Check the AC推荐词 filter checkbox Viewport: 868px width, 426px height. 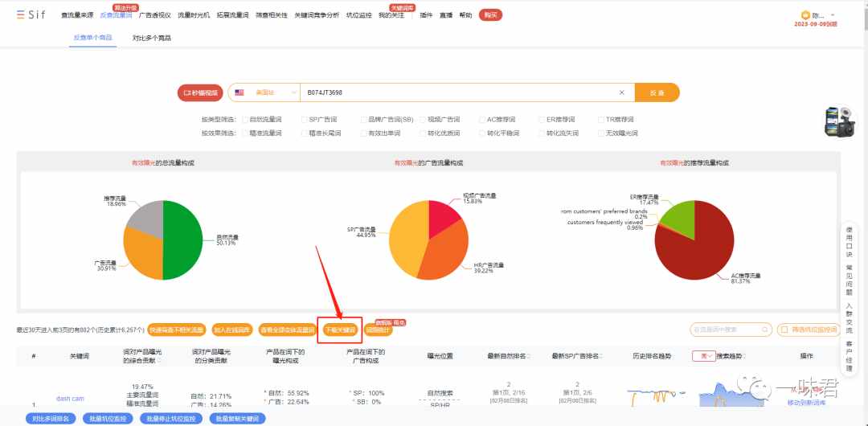(482, 119)
